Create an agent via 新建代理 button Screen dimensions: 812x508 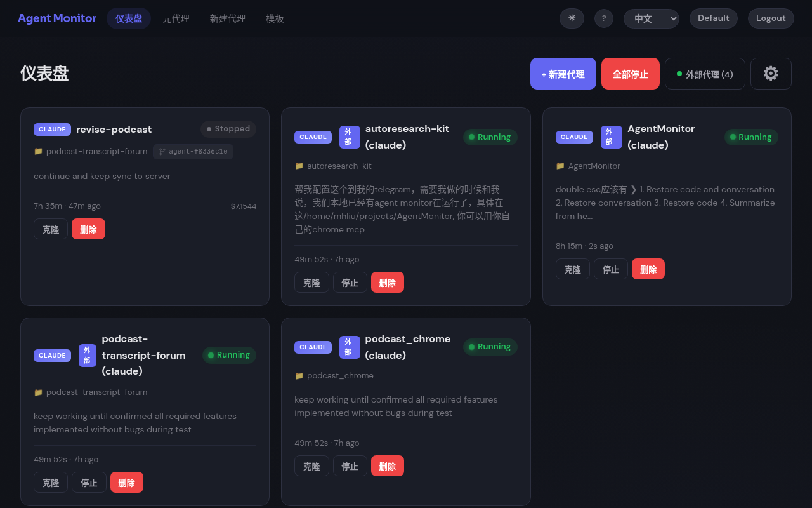563,73
